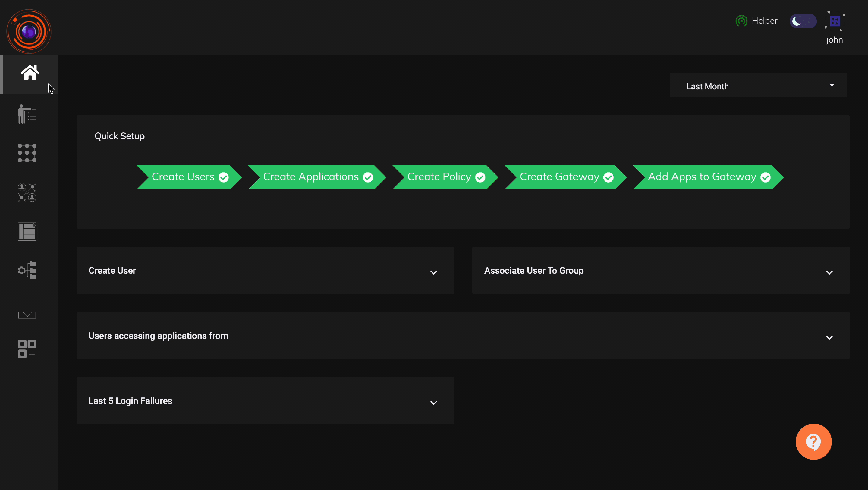Click the Help question mark button

(x=813, y=442)
